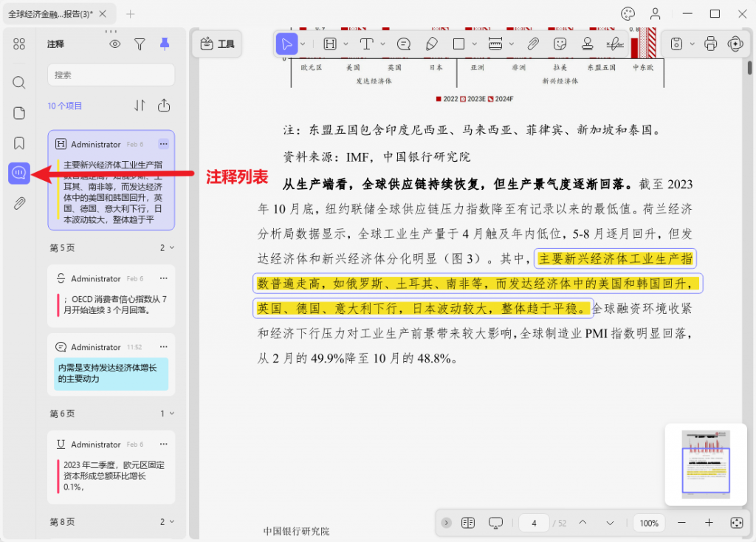Click the print icon
This screenshot has width=756, height=542.
pos(711,44)
